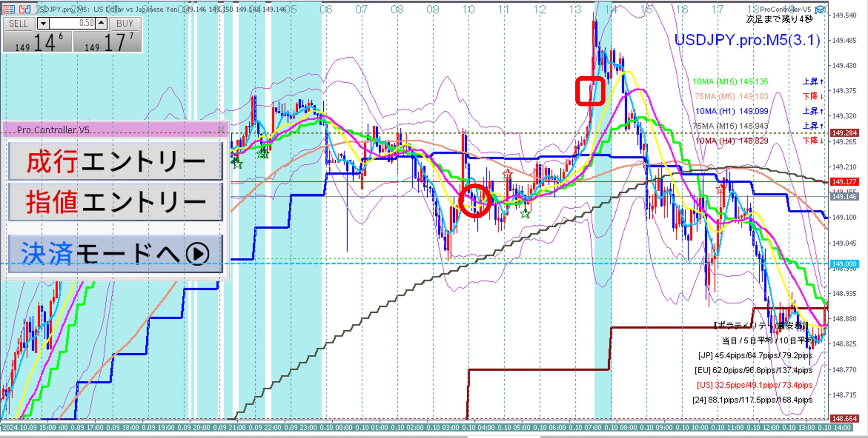The image size is (868, 438).
Task: Click the 75MA (M5) 149.103 label
Action: 731,97
